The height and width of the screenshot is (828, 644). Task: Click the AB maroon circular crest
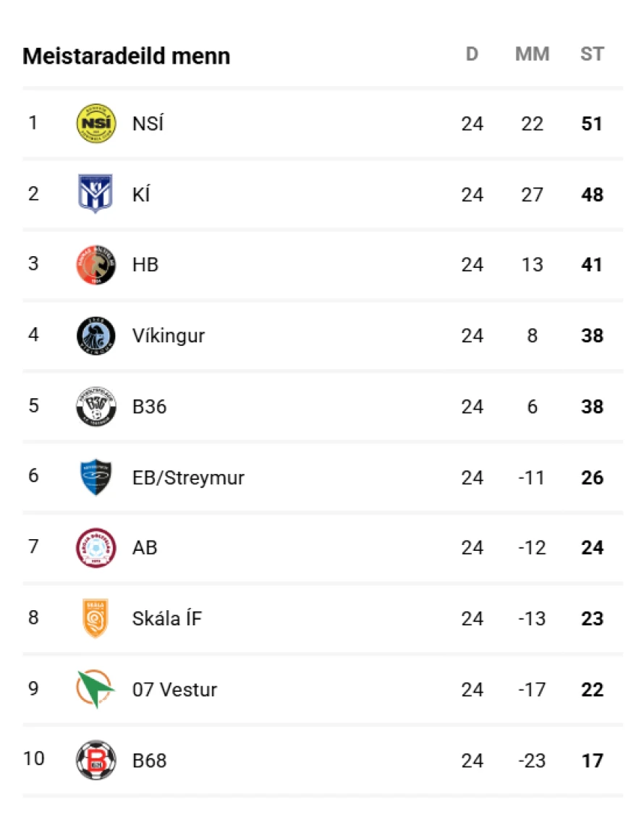(96, 548)
